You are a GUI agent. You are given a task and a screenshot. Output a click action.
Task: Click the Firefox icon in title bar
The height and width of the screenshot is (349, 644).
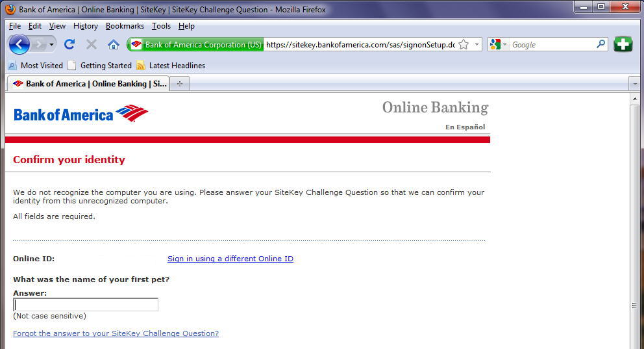pyautogui.click(x=10, y=9)
